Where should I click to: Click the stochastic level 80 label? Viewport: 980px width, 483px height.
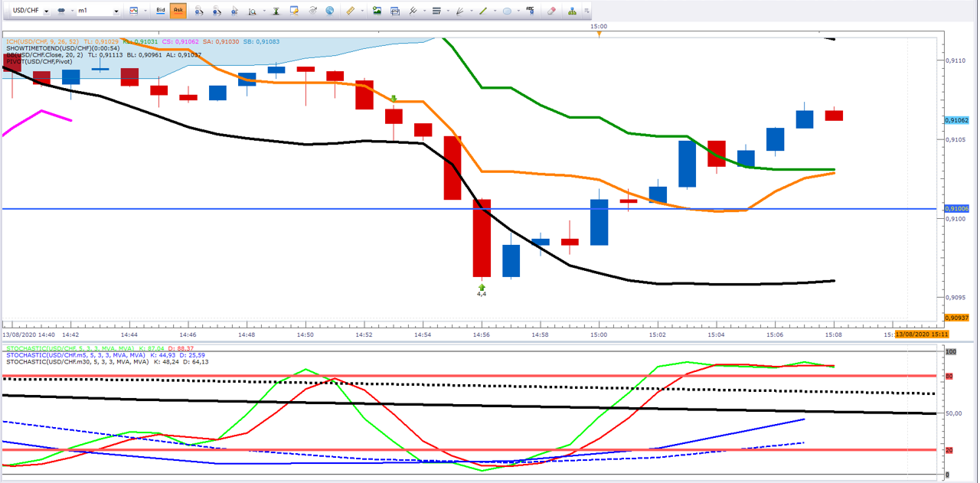coord(949,377)
